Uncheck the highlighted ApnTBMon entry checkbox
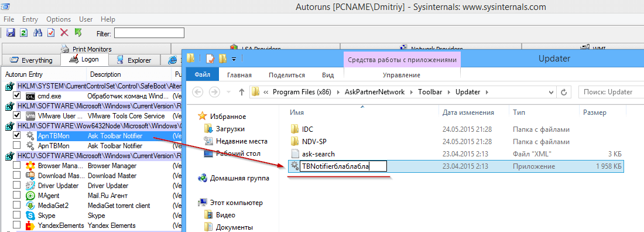644x232 pixels. pos(17,135)
